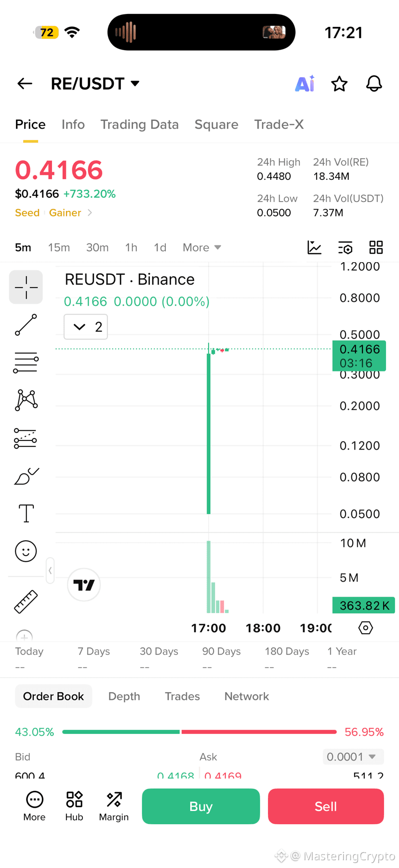Open the AI assistant icon
This screenshot has width=399, height=868.
305,84
